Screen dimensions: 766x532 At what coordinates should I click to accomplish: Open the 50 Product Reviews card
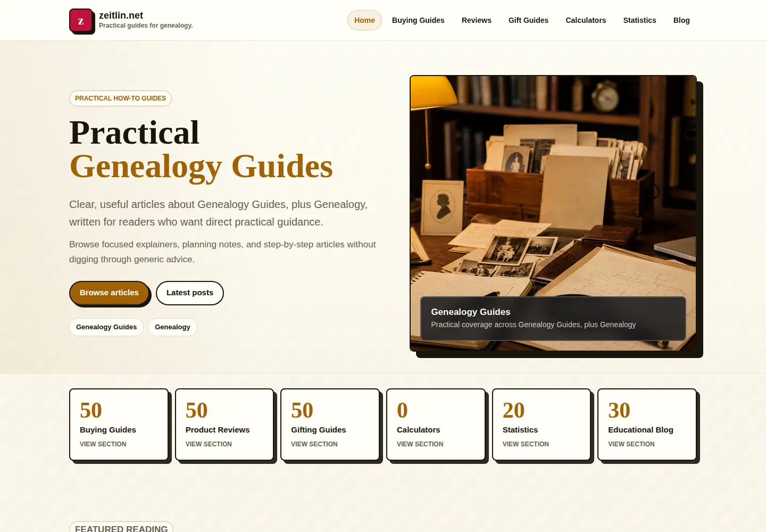pos(224,425)
